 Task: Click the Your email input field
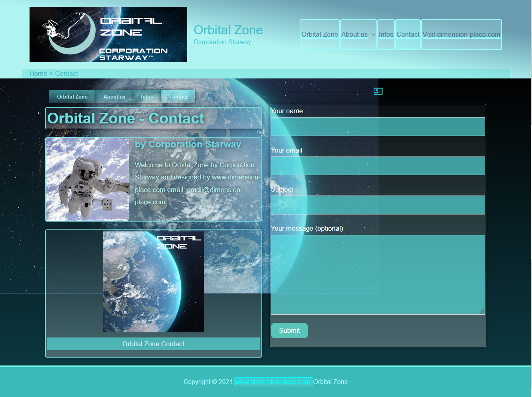(378, 166)
